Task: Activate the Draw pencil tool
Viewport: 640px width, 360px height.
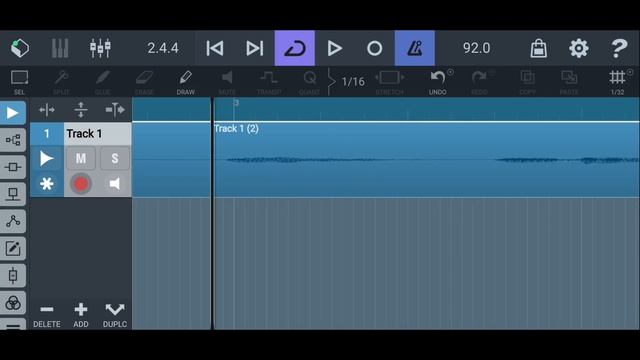Action: point(185,82)
